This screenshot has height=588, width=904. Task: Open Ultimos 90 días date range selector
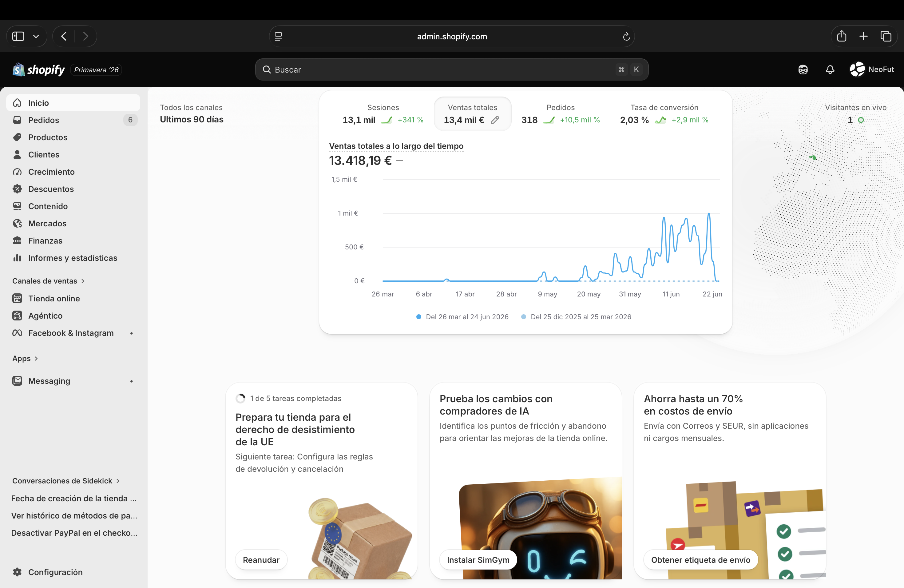[x=192, y=119]
